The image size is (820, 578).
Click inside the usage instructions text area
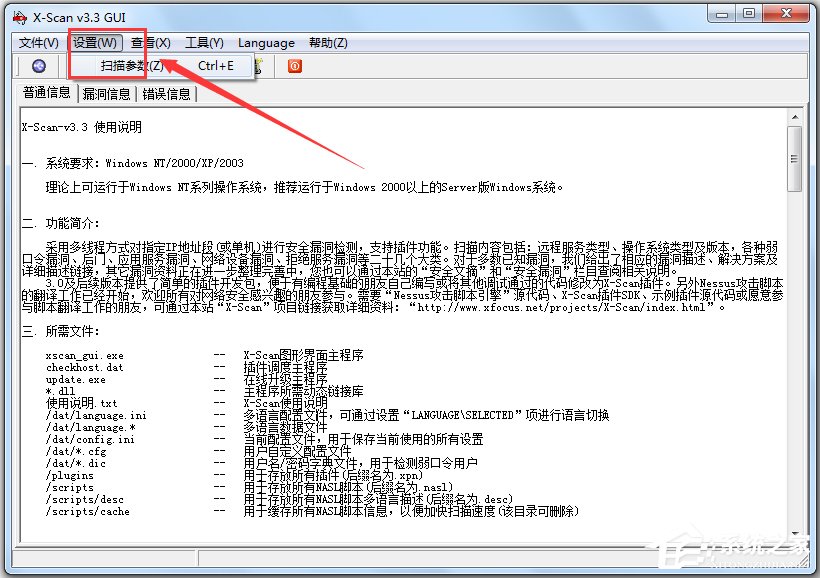pos(400,400)
